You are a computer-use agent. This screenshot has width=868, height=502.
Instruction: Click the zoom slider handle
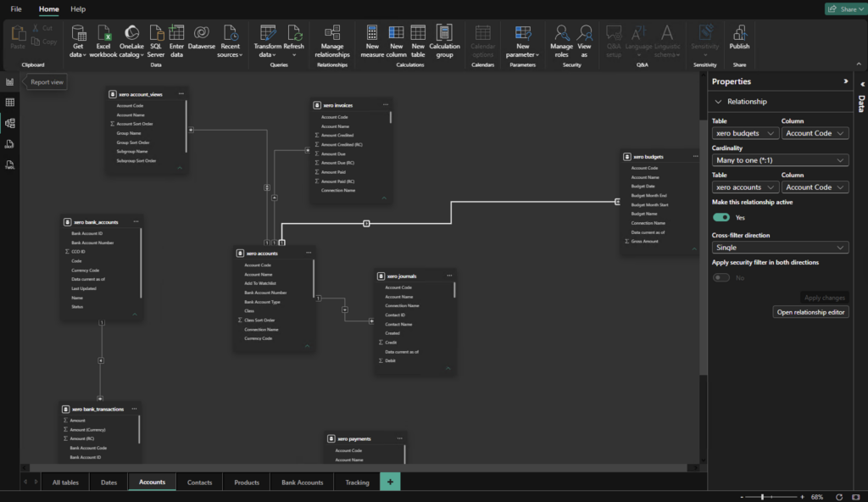762,497
